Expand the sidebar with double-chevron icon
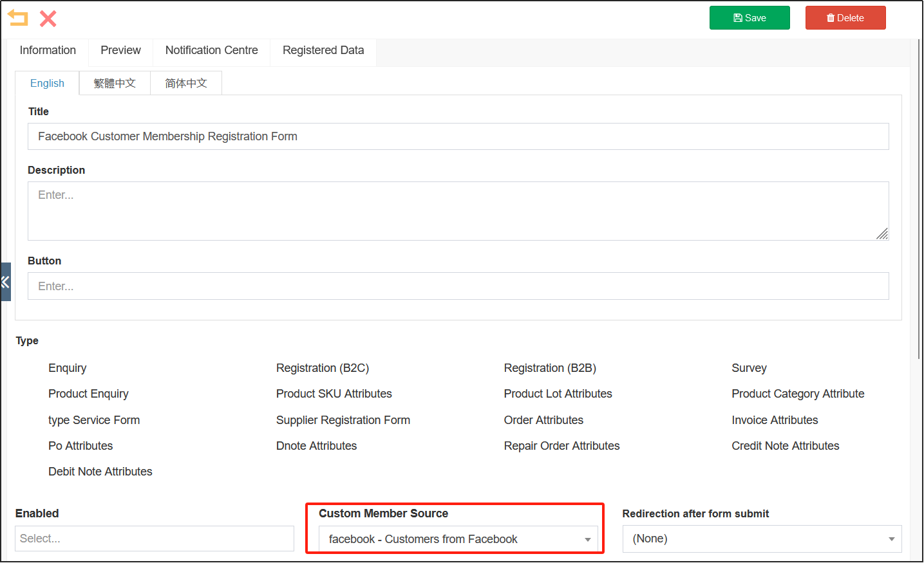 pyautogui.click(x=5, y=282)
